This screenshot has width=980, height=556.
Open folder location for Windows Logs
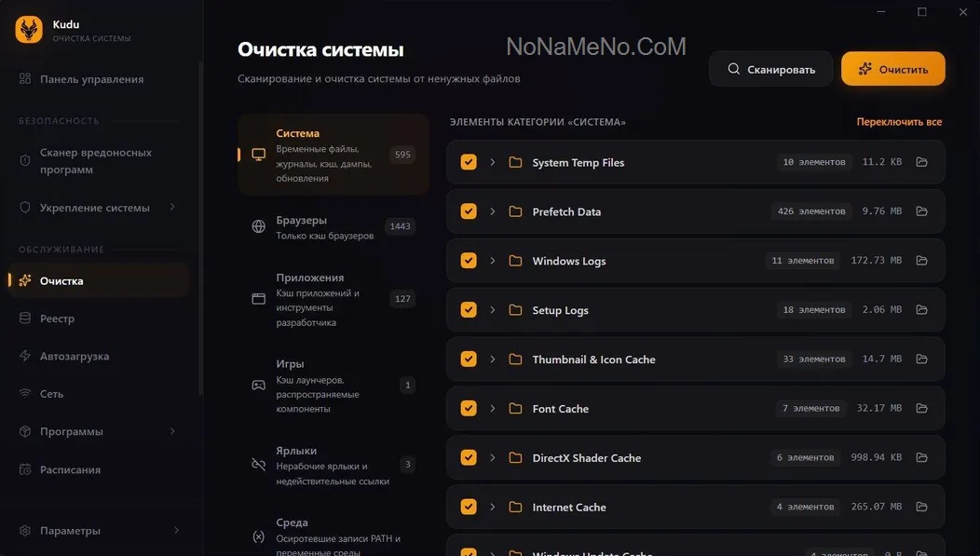pyautogui.click(x=921, y=261)
